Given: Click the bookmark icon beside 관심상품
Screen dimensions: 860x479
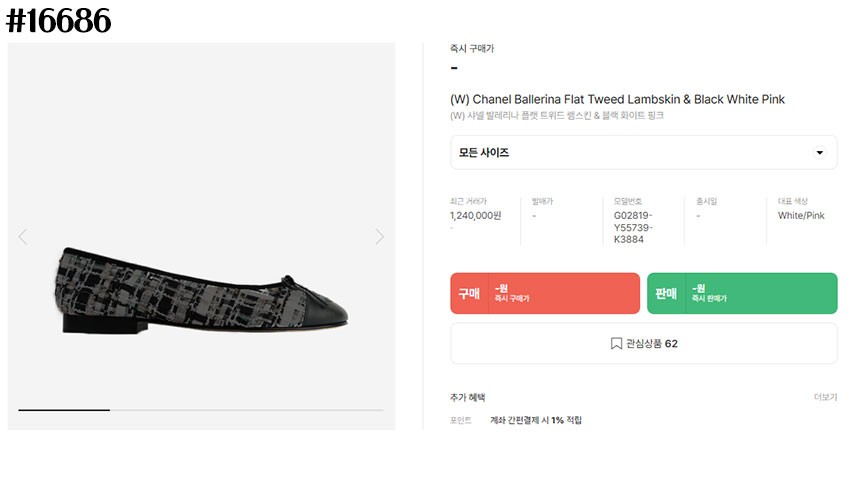Looking at the screenshot, I should (616, 344).
